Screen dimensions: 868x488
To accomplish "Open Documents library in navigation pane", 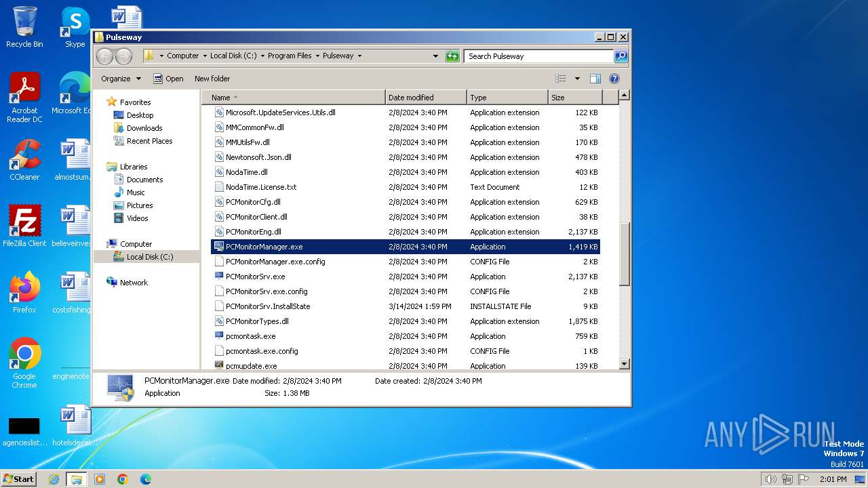I will pyautogui.click(x=144, y=180).
